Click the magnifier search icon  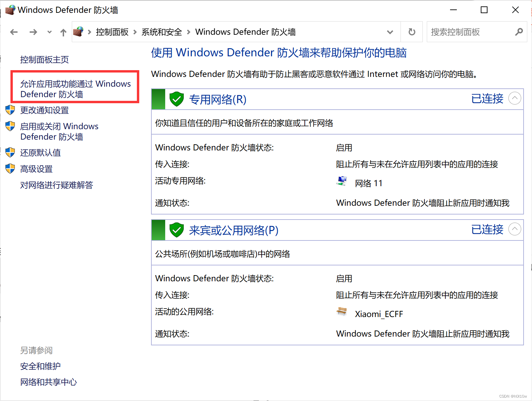point(519,32)
